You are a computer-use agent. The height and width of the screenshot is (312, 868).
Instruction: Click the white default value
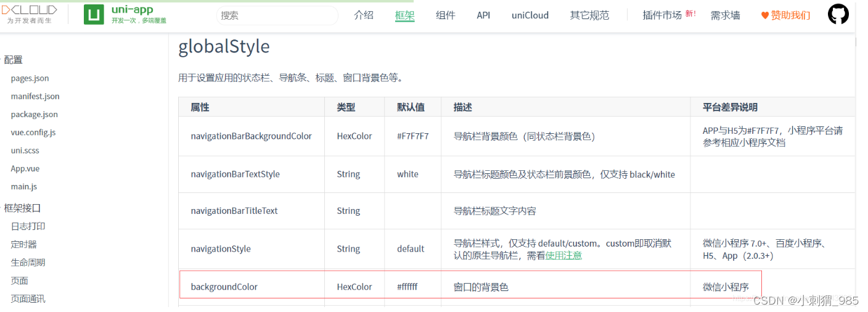(407, 174)
